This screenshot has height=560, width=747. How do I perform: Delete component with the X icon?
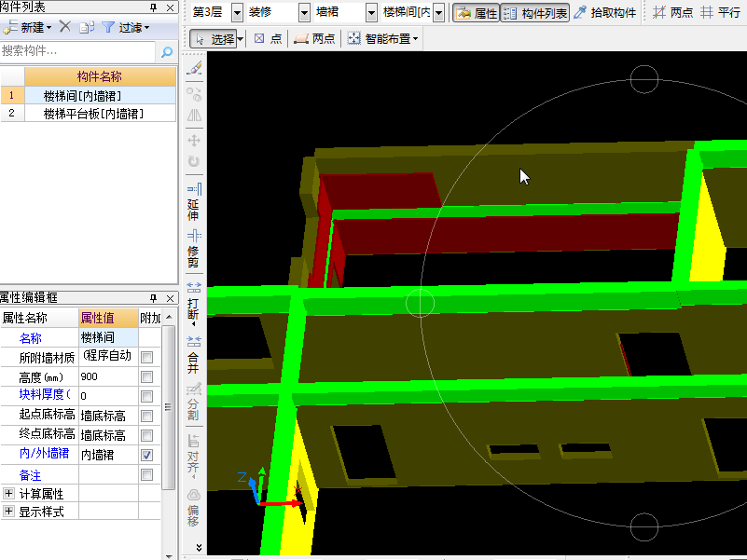click(x=65, y=27)
